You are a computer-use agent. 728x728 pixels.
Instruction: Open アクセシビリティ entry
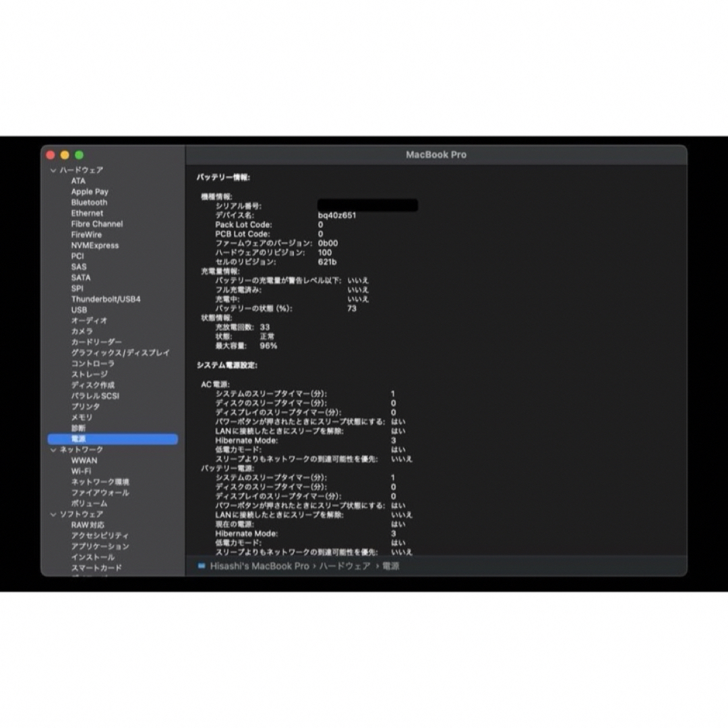[x=100, y=536]
